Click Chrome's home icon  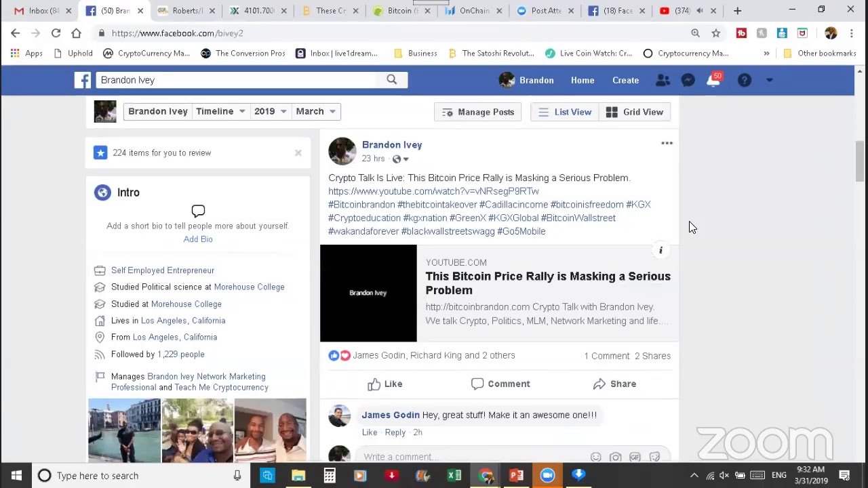76,33
